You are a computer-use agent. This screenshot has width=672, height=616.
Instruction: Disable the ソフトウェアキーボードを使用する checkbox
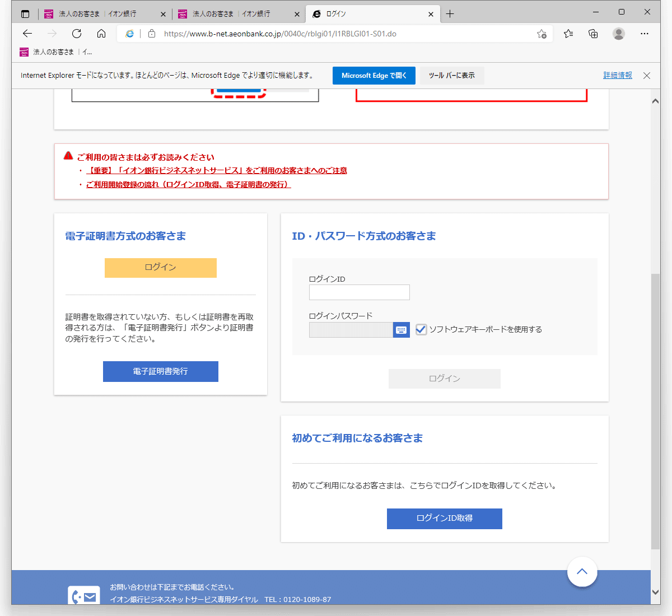pyautogui.click(x=421, y=329)
